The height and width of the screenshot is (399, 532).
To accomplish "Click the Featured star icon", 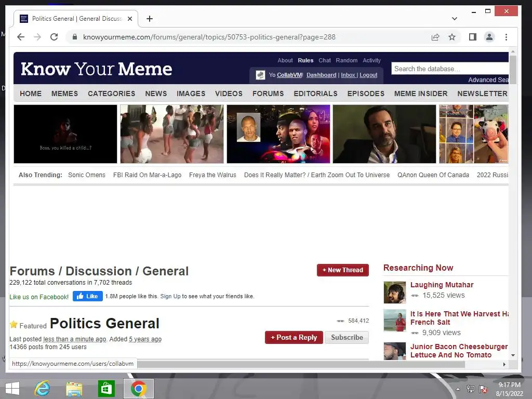I will pos(14,324).
